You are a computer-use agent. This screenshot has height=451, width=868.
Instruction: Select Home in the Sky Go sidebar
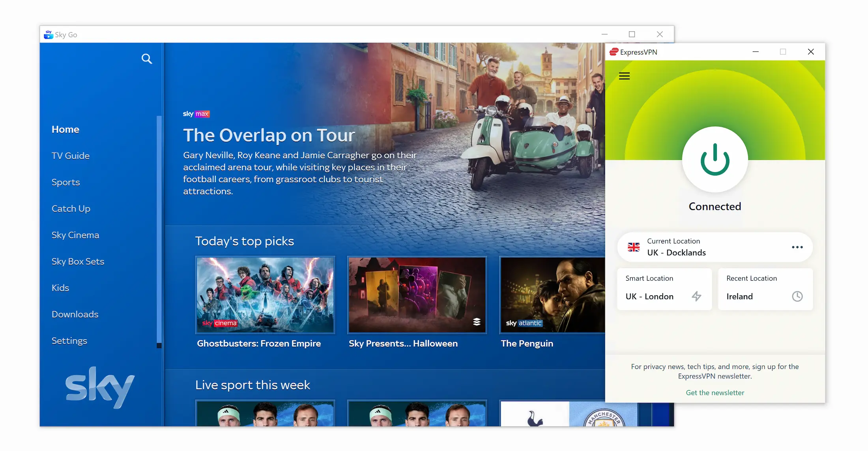[x=65, y=129]
